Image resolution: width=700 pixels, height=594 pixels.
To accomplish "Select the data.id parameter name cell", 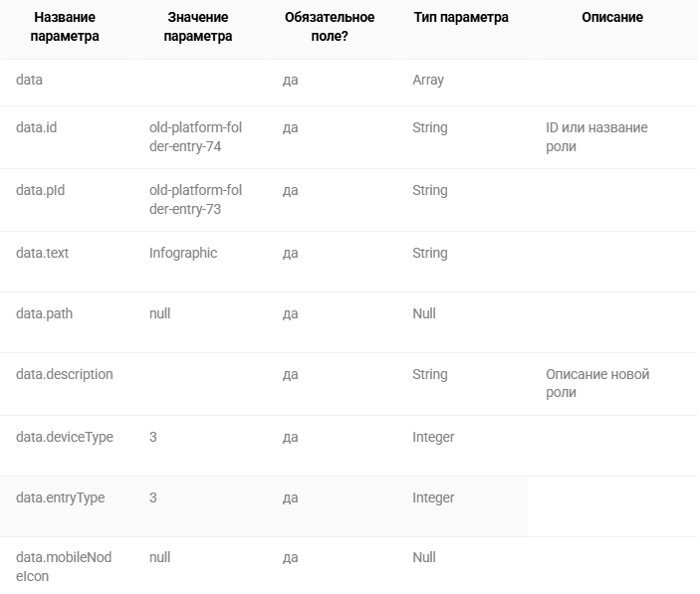I will coord(36,127).
